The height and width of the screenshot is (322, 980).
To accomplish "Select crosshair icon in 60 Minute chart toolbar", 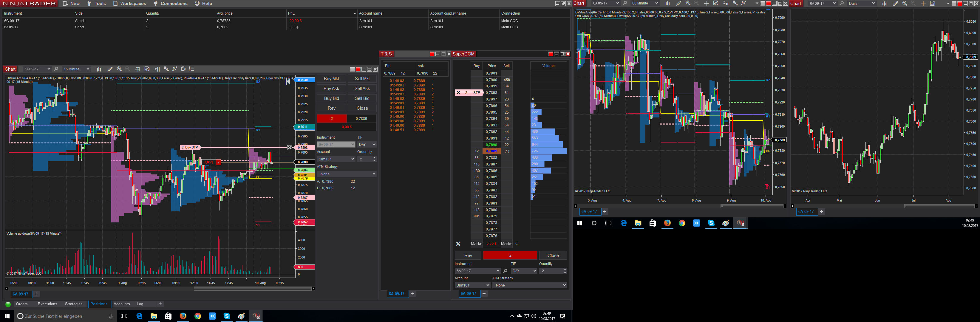I will (x=707, y=3).
